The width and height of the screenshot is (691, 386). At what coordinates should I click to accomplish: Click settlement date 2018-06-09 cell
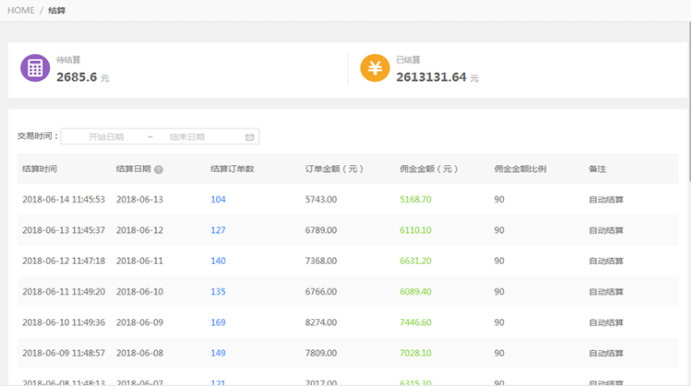[x=140, y=323]
